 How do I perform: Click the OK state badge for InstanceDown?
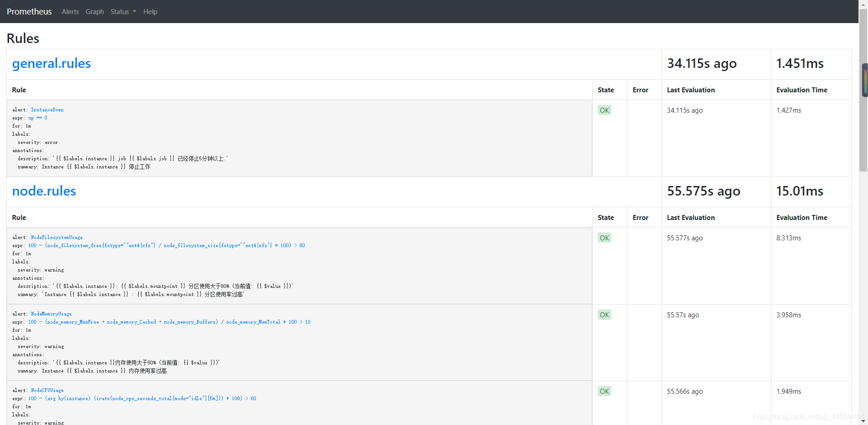pos(604,110)
